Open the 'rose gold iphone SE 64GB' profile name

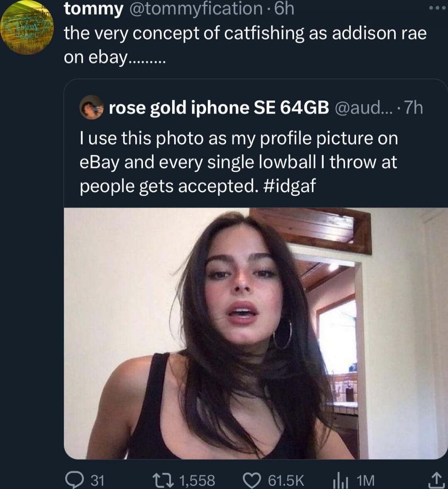point(219,108)
